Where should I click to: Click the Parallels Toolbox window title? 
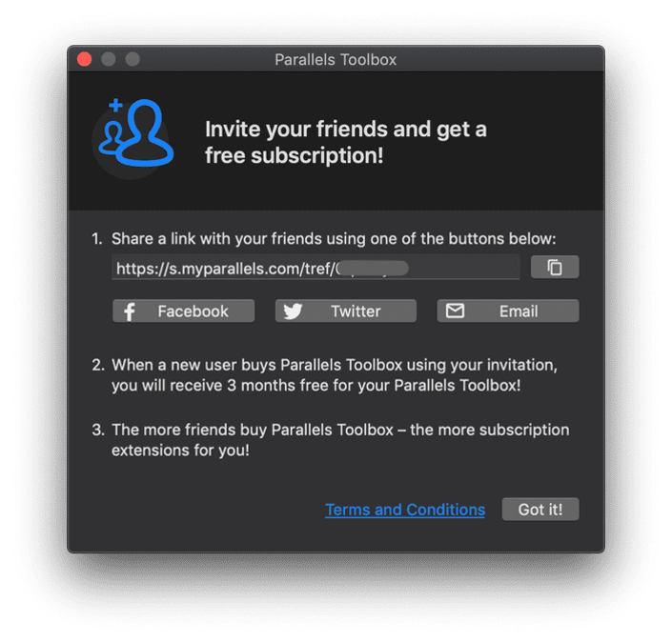click(x=336, y=59)
